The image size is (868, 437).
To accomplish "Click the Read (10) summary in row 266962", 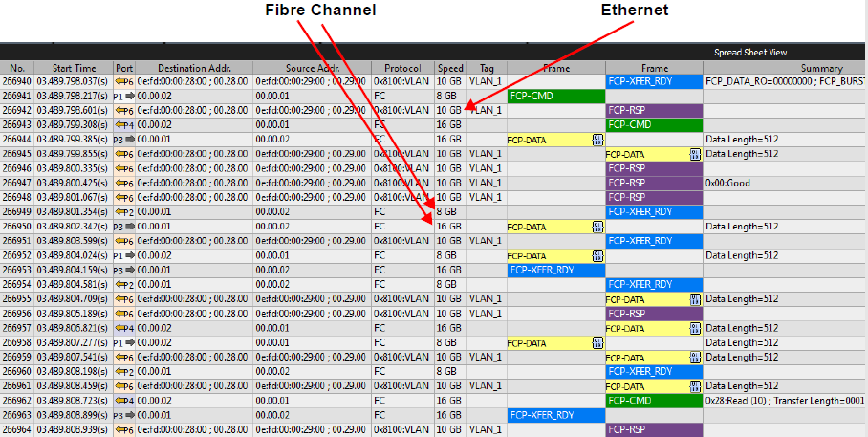I will click(x=787, y=401).
